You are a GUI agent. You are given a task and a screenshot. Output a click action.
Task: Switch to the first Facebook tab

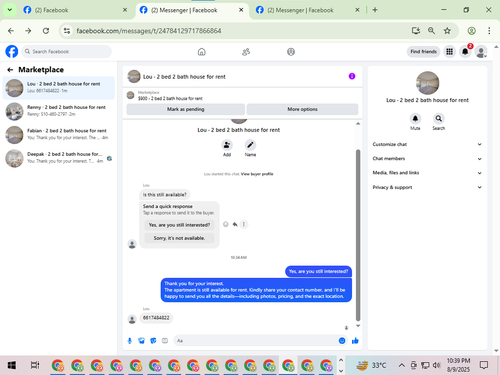[x=75, y=10]
